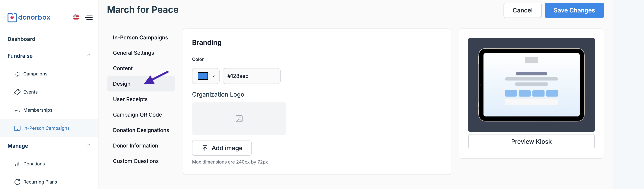The width and height of the screenshot is (644, 189).
Task: Open the US flag language selector
Action: (x=76, y=17)
